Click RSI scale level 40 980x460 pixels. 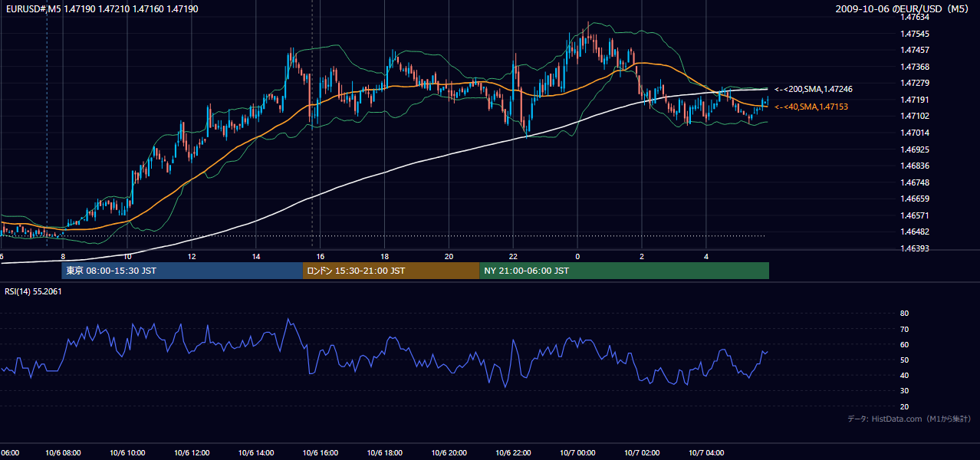(904, 375)
